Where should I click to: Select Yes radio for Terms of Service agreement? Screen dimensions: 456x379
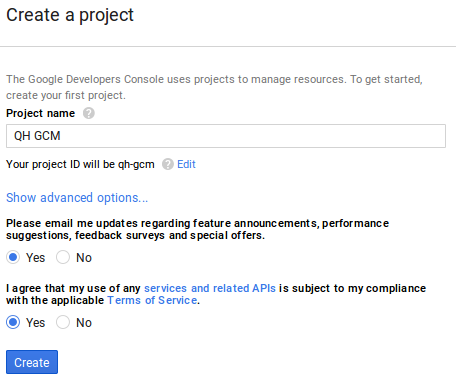tap(13, 322)
